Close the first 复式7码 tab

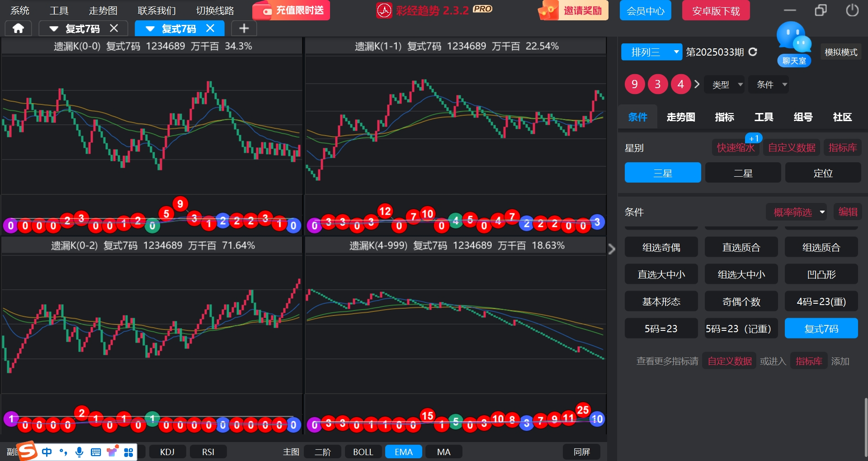114,28
